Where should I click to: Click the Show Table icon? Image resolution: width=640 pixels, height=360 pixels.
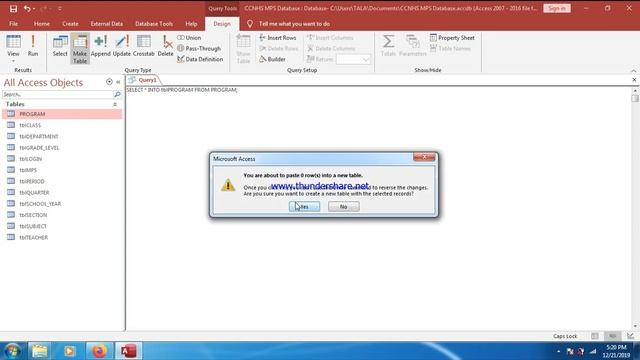(x=243, y=49)
